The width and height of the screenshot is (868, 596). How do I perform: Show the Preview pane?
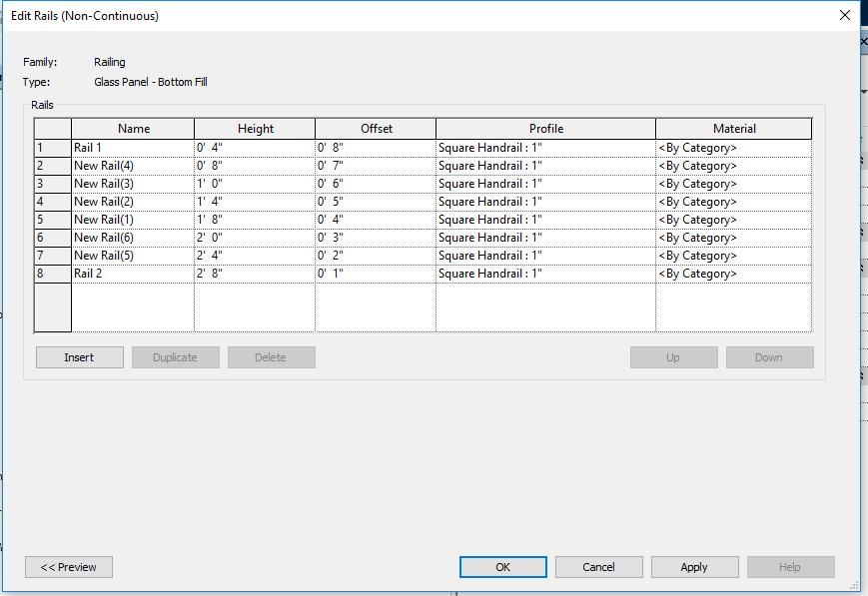68,566
